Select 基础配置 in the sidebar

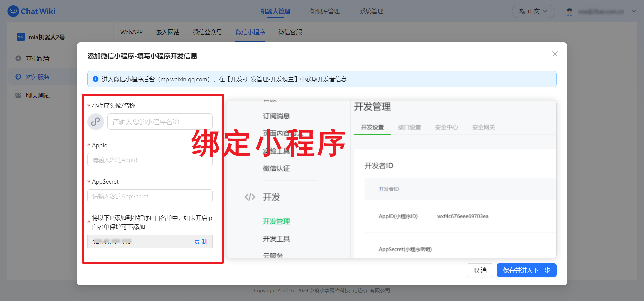click(x=38, y=58)
